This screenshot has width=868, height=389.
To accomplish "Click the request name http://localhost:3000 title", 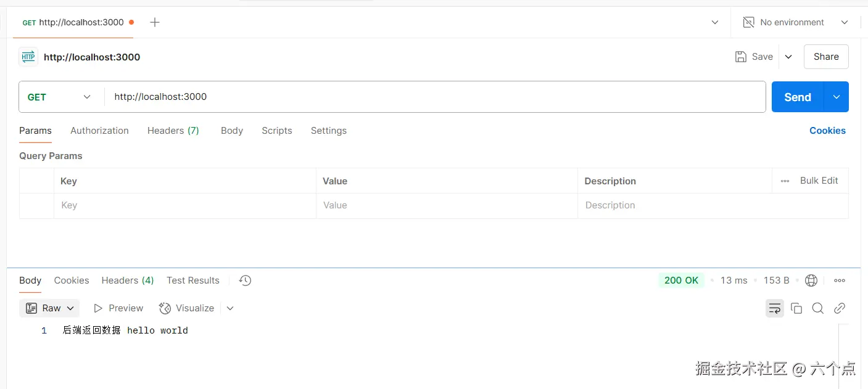I will coord(92,57).
